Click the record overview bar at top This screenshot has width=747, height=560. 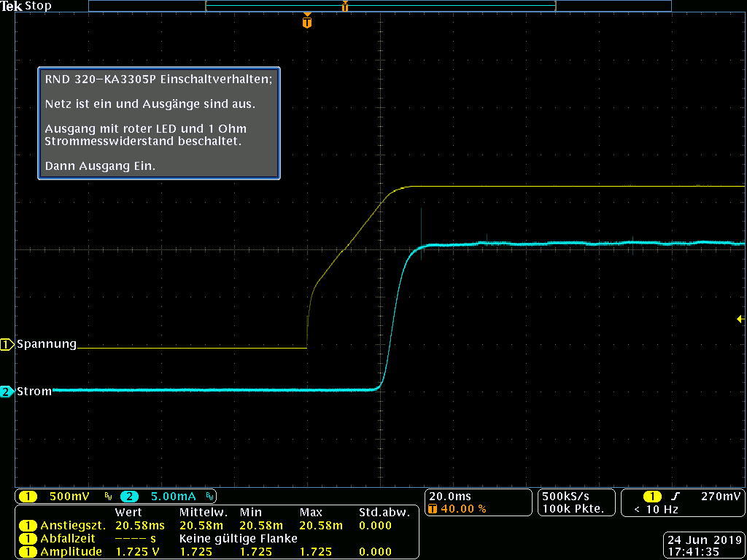pos(380,6)
